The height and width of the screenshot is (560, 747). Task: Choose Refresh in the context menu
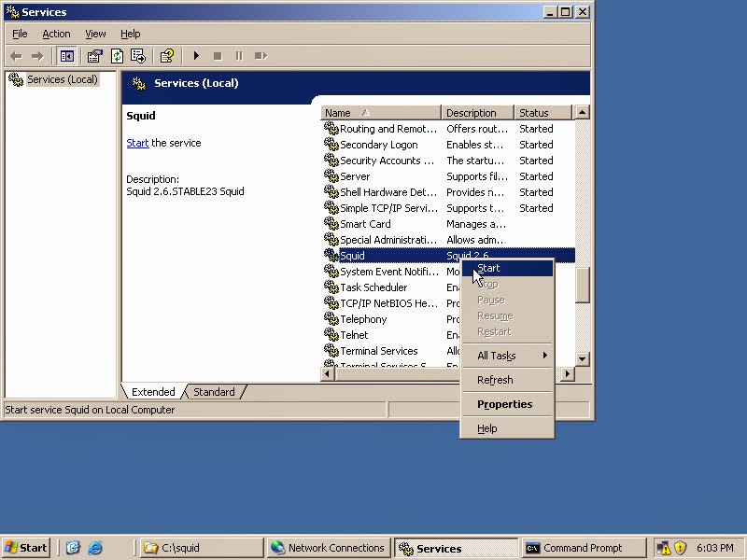point(507,380)
